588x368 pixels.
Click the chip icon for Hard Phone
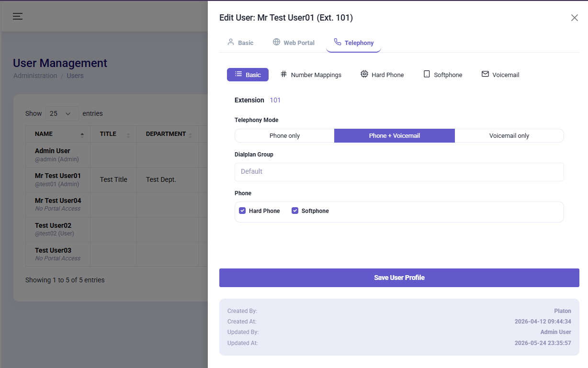click(x=364, y=74)
